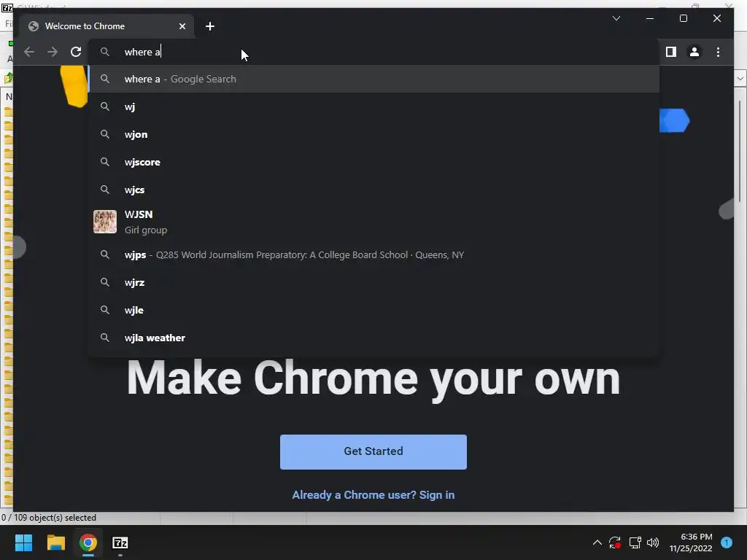The image size is (747, 560).
Task: Close the Welcome to Chrome tab
Action: (x=182, y=26)
